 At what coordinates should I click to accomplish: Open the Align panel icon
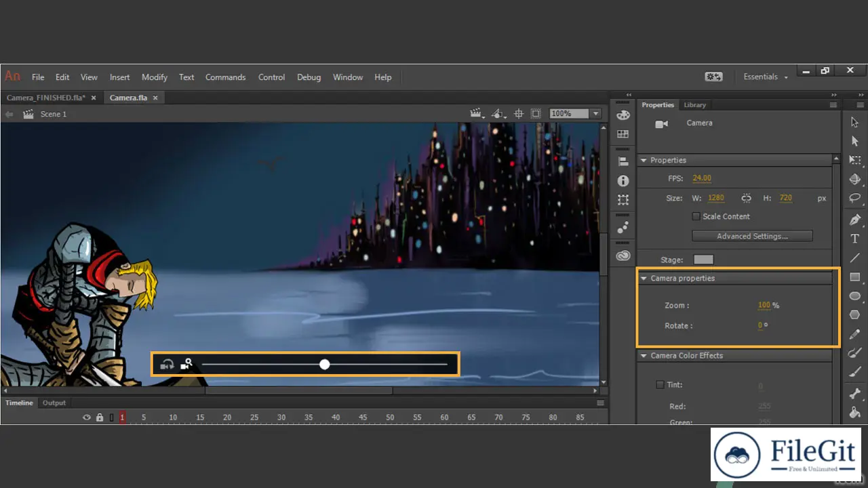coord(623,161)
